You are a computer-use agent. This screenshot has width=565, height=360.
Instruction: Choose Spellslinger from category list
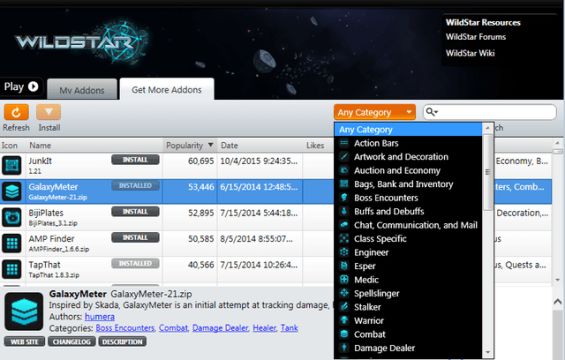[x=409, y=293]
